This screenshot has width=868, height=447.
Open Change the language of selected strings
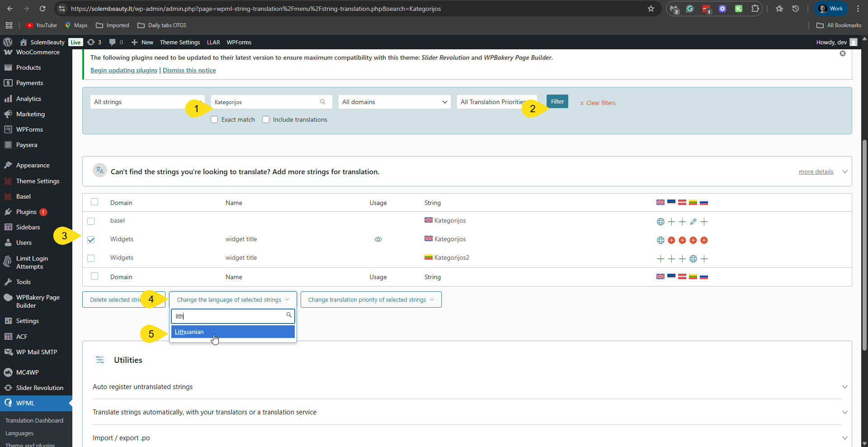coord(233,300)
